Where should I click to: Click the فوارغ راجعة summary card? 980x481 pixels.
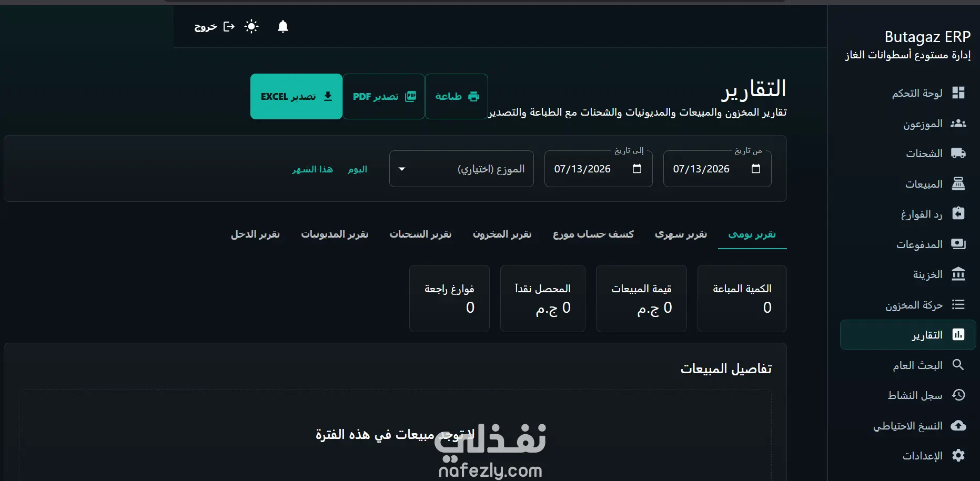pyautogui.click(x=449, y=299)
